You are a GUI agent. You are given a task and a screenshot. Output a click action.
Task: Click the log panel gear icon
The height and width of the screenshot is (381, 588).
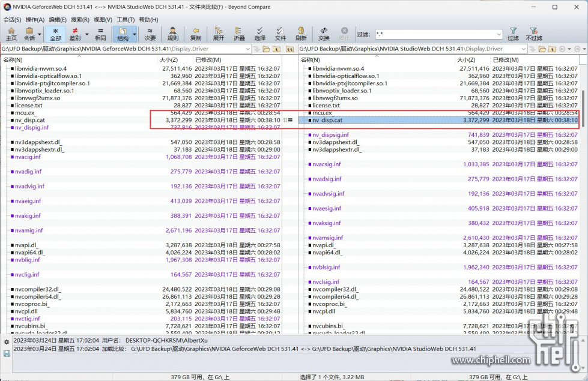(7, 342)
